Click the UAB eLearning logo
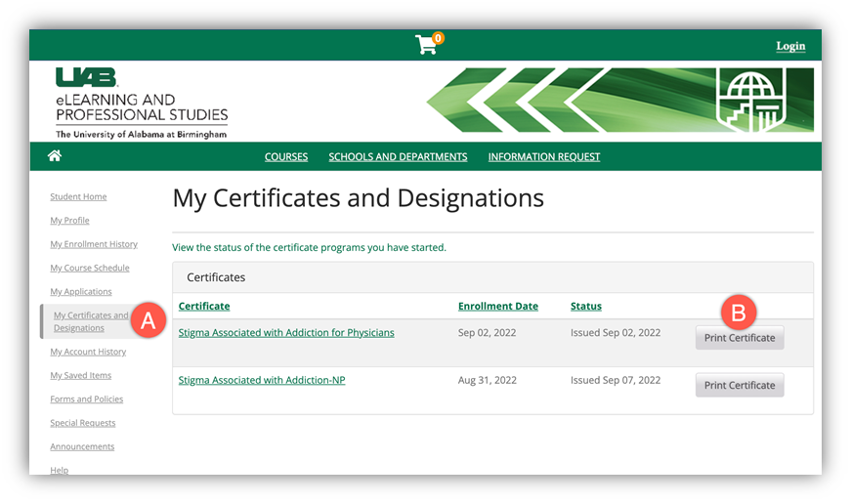 (x=141, y=103)
